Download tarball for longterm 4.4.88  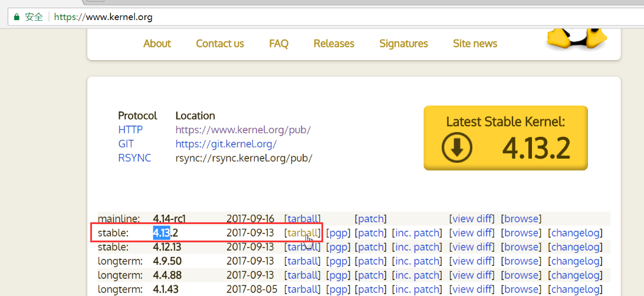(x=303, y=275)
